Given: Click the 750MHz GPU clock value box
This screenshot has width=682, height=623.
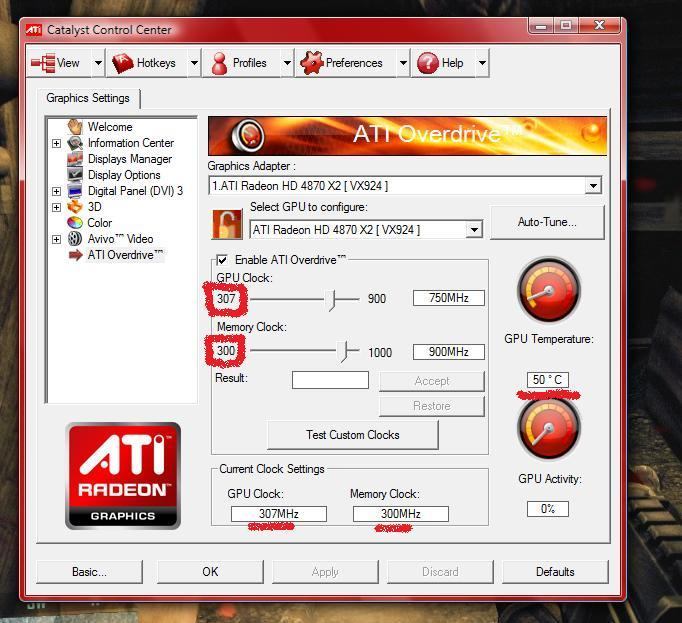Looking at the screenshot, I should 448,298.
